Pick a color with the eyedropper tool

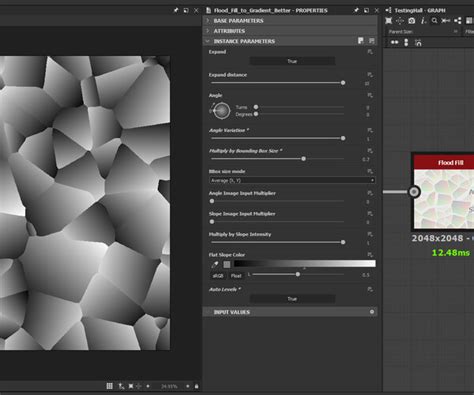click(x=215, y=264)
